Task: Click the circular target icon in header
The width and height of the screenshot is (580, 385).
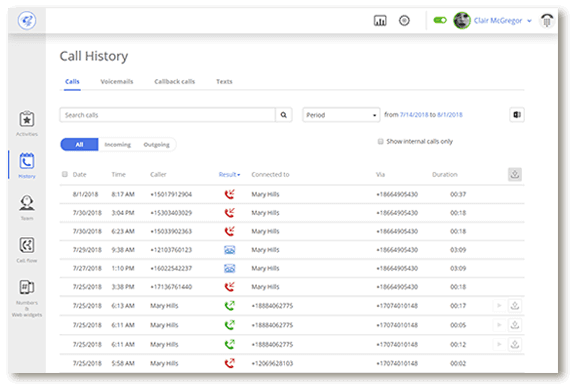Action: [404, 20]
